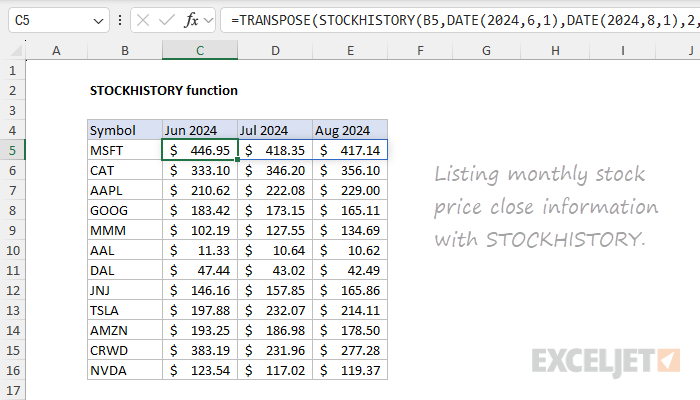Select the CAT symbol cell

(125, 171)
